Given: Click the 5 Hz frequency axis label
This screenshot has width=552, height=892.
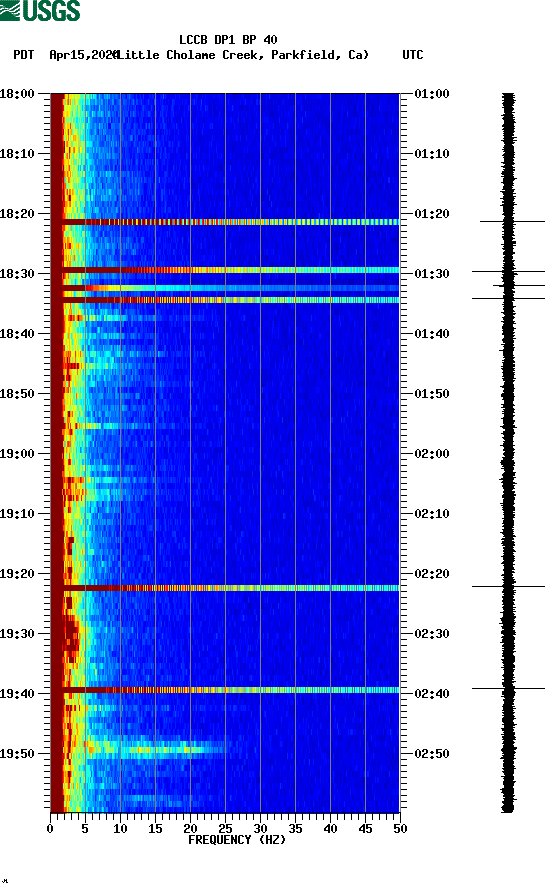Looking at the screenshot, I should click(x=85, y=829).
